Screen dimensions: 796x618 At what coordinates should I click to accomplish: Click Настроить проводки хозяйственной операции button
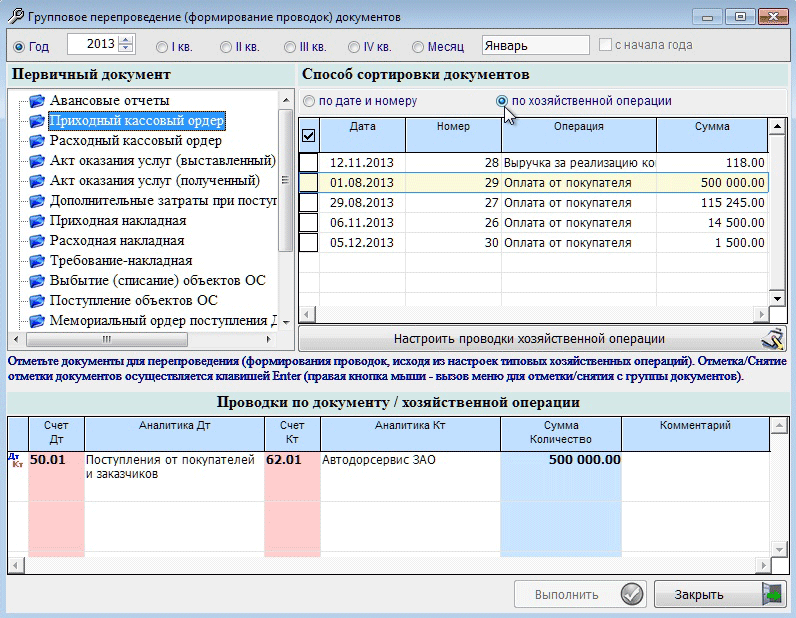coord(542,339)
